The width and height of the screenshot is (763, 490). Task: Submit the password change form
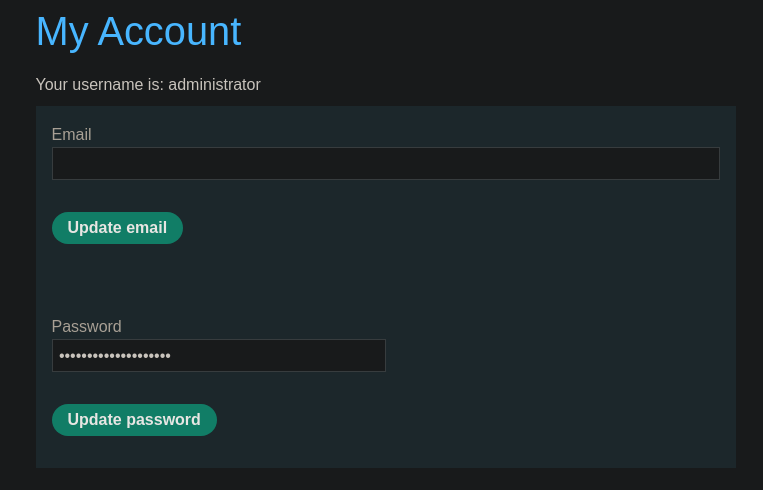(x=134, y=420)
